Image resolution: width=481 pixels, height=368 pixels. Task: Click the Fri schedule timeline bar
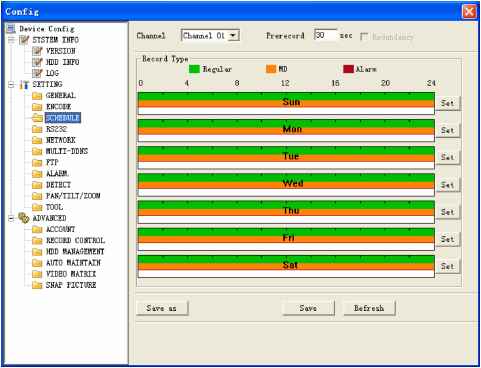(x=286, y=239)
